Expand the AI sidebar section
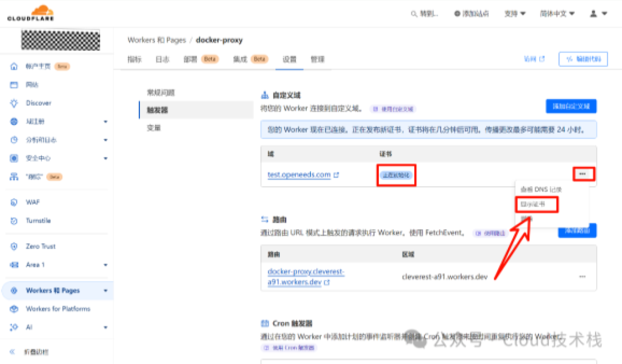622x364 pixels. (105, 327)
